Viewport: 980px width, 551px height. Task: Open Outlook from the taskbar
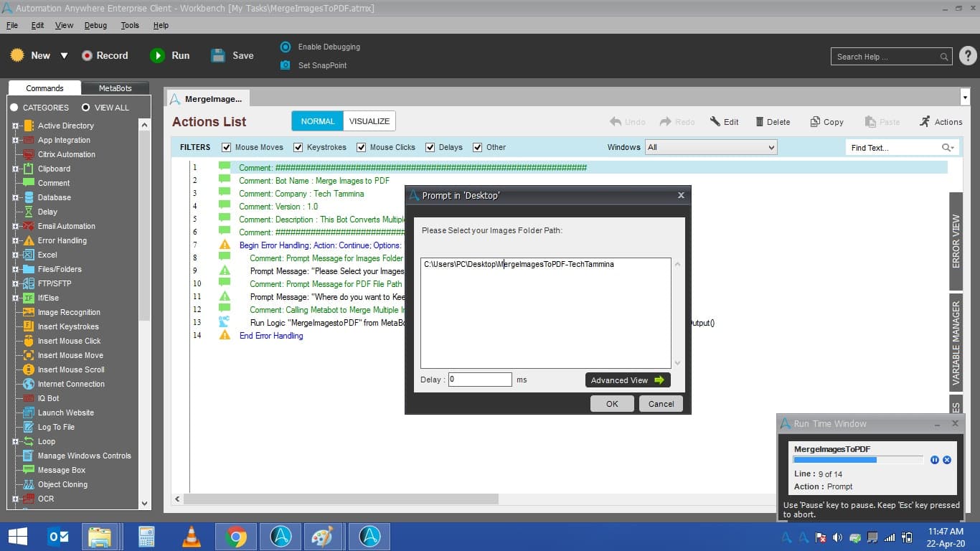[57, 537]
